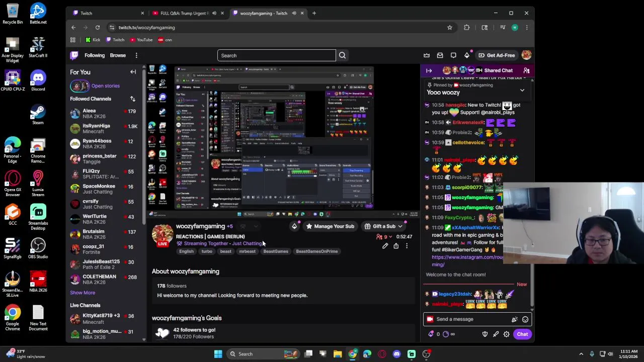Edit stream info with pencil icon
Viewport: 644px width, 362px height.
coord(385,246)
